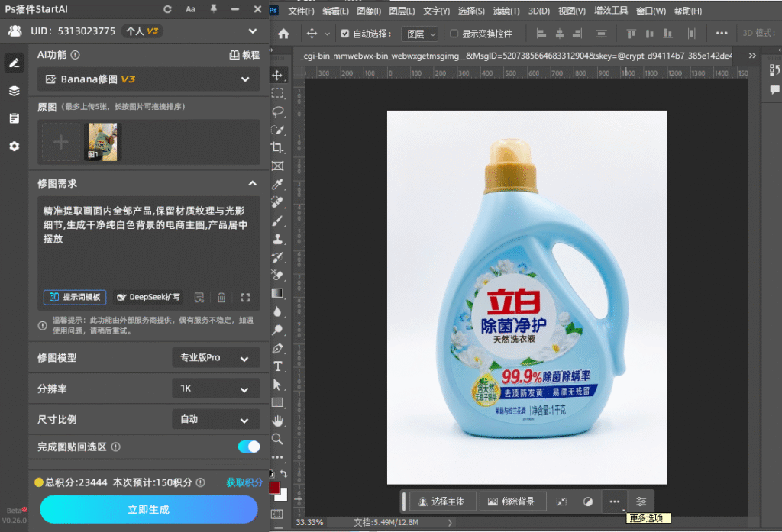Open the 图层 auto-select dropdown
The image size is (782, 532).
[x=419, y=34]
